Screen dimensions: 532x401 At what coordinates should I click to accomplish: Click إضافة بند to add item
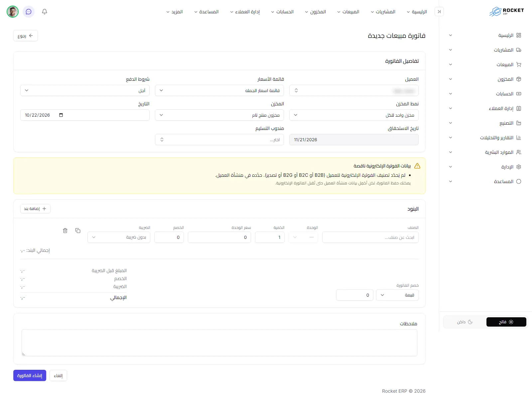pos(36,209)
